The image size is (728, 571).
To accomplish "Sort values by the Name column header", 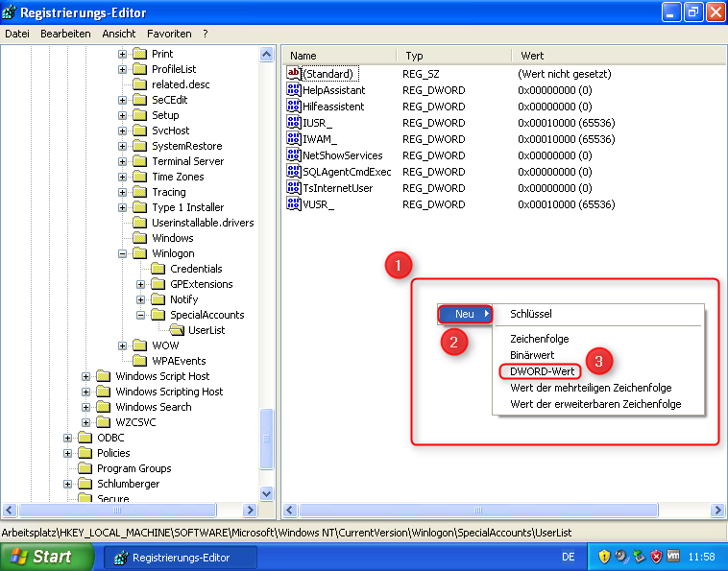I will click(339, 56).
